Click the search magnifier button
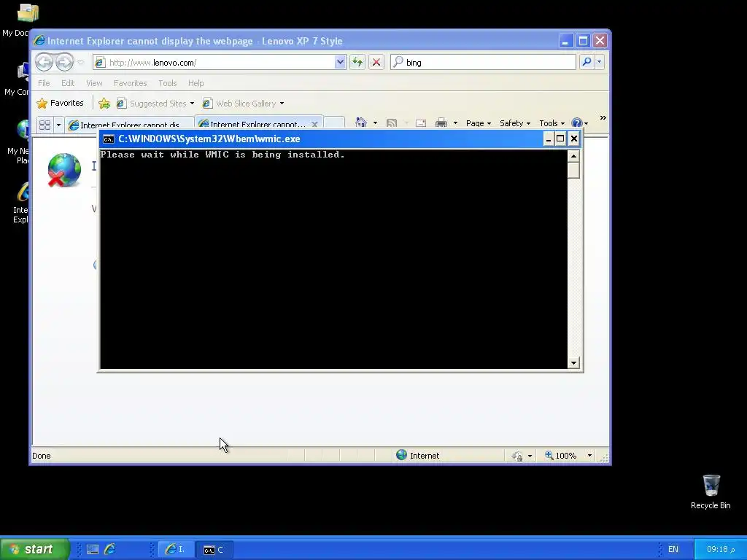Screen dimensions: 747x560 pyautogui.click(x=587, y=62)
